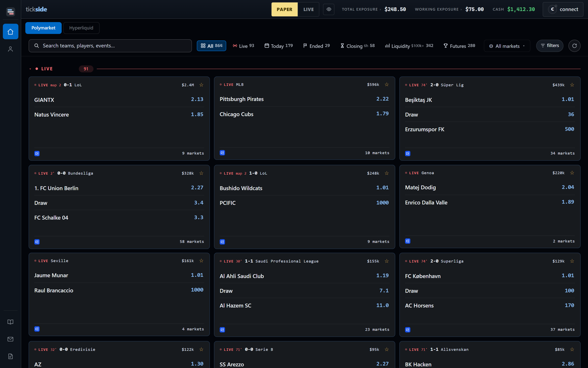Click the refresh markets icon
Viewport: 588px width, 368px height.
(x=574, y=46)
